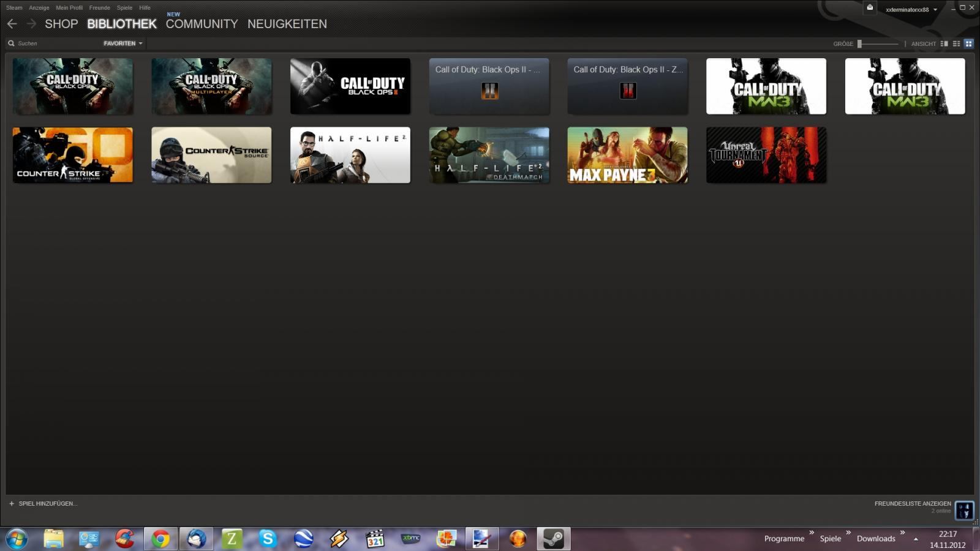The height and width of the screenshot is (551, 980).
Task: Open the Black Ops II Z... icon tile
Action: pyautogui.click(x=628, y=86)
